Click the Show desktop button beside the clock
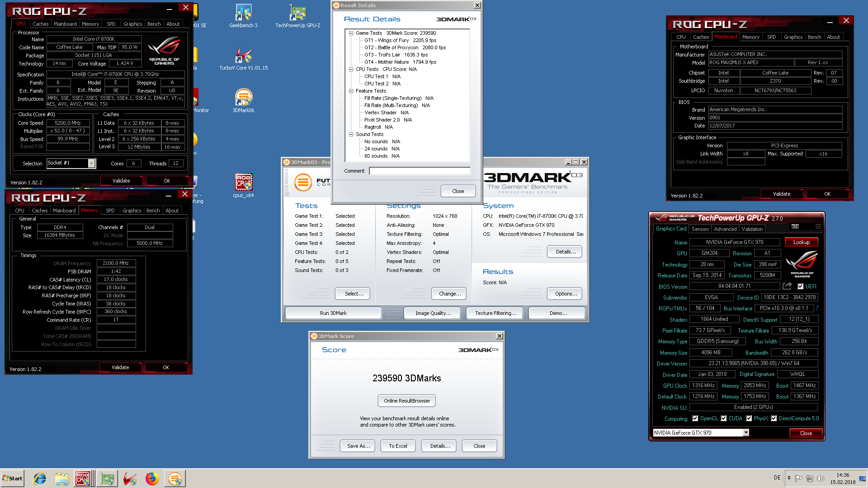The height and width of the screenshot is (488, 868). [x=863, y=479]
